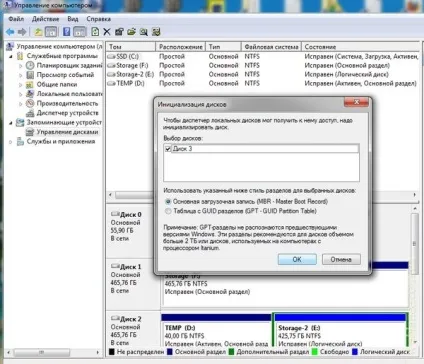The width and height of the screenshot is (424, 364).
Task: Expand the Локальные пользователи node arrow
Action: pyautogui.click(x=20, y=94)
